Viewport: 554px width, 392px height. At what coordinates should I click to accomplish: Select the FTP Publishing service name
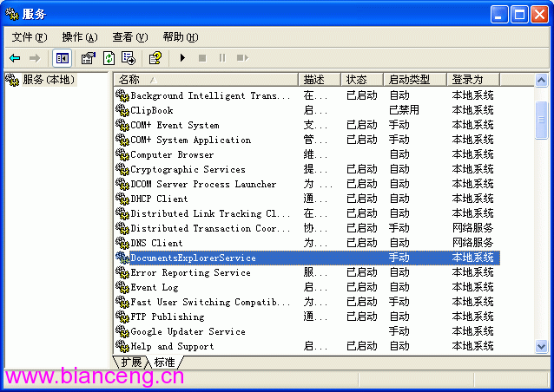tap(168, 317)
